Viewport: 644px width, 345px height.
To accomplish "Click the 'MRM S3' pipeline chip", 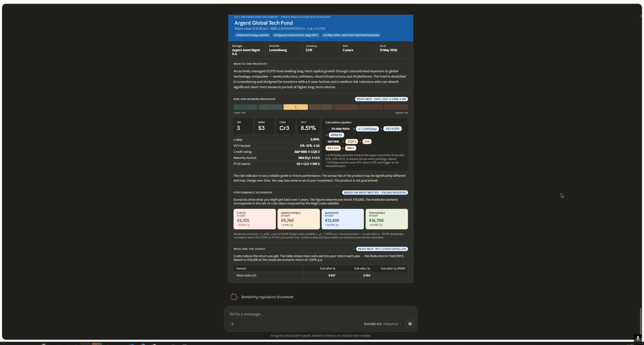I will coord(336,135).
